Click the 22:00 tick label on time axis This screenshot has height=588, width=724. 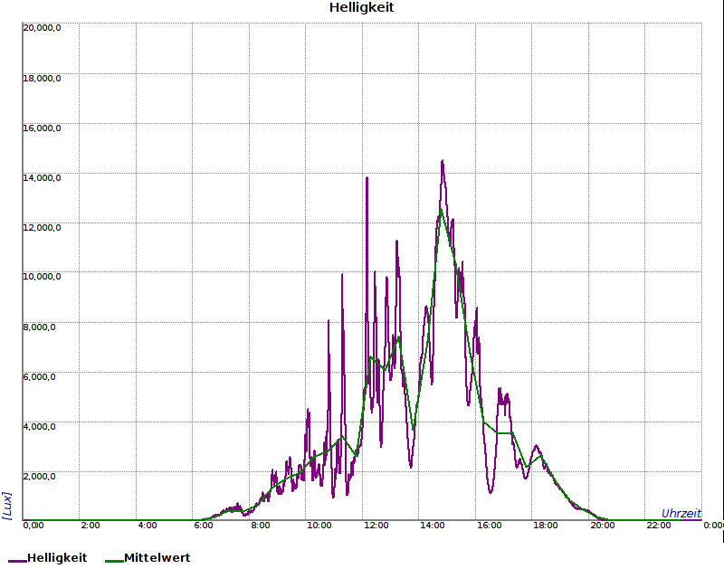(x=658, y=526)
